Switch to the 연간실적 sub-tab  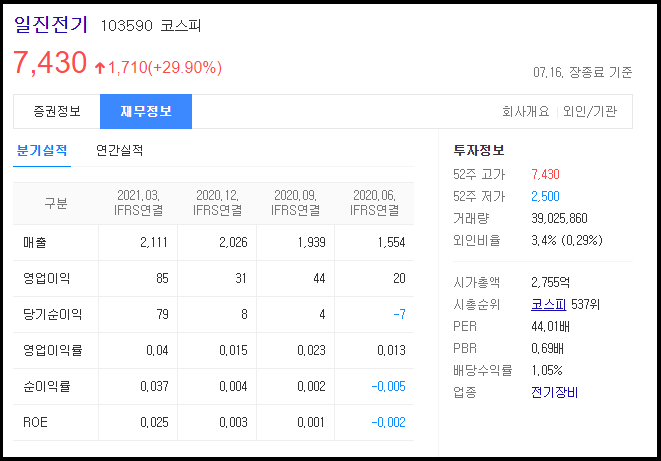tap(120, 150)
